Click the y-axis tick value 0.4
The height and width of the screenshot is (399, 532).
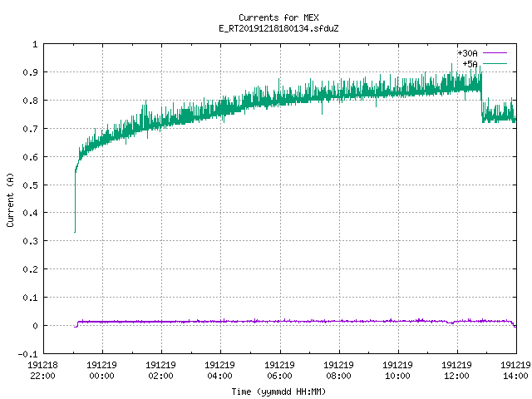point(30,213)
